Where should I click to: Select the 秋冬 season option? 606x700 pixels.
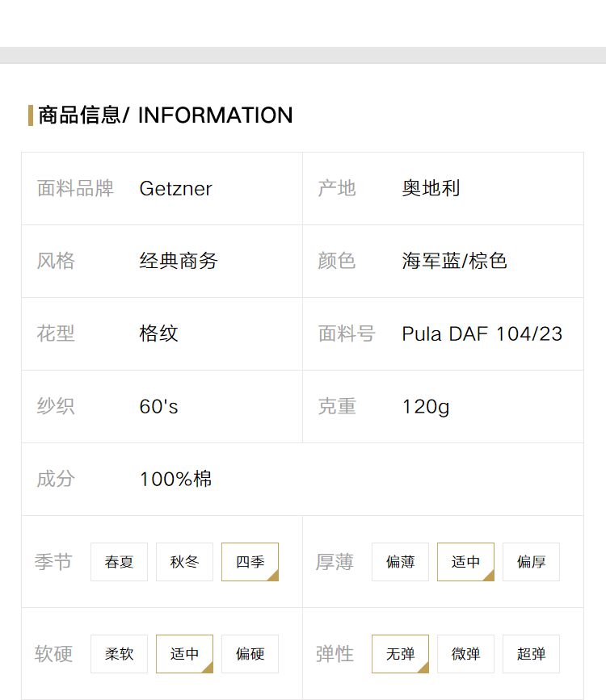click(x=184, y=562)
